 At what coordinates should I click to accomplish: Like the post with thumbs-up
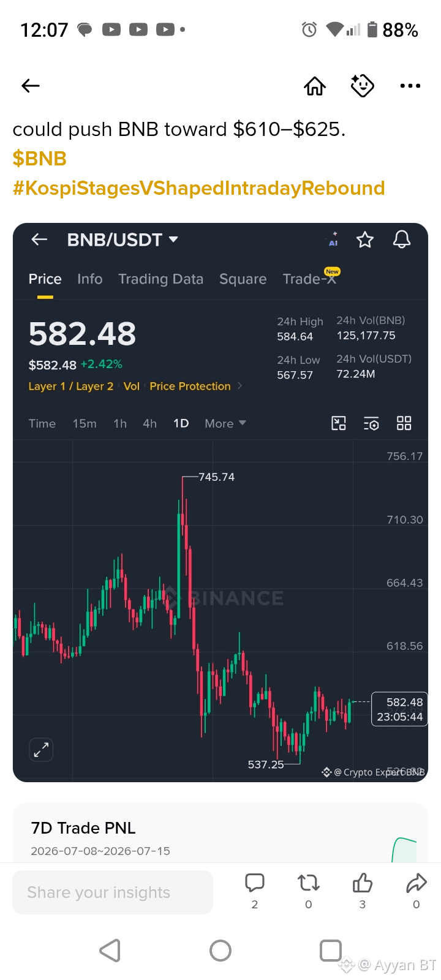coord(363,883)
